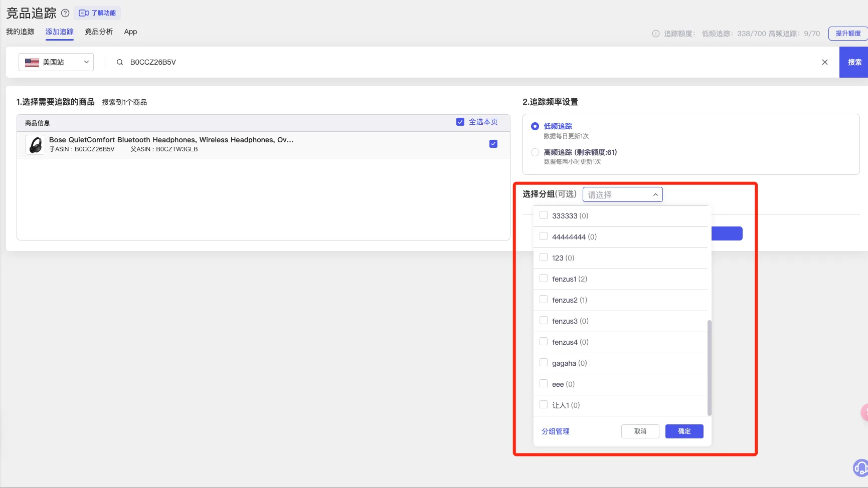This screenshot has height=488, width=868.
Task: Check the 44444444 (0) group checkbox
Action: 544,236
